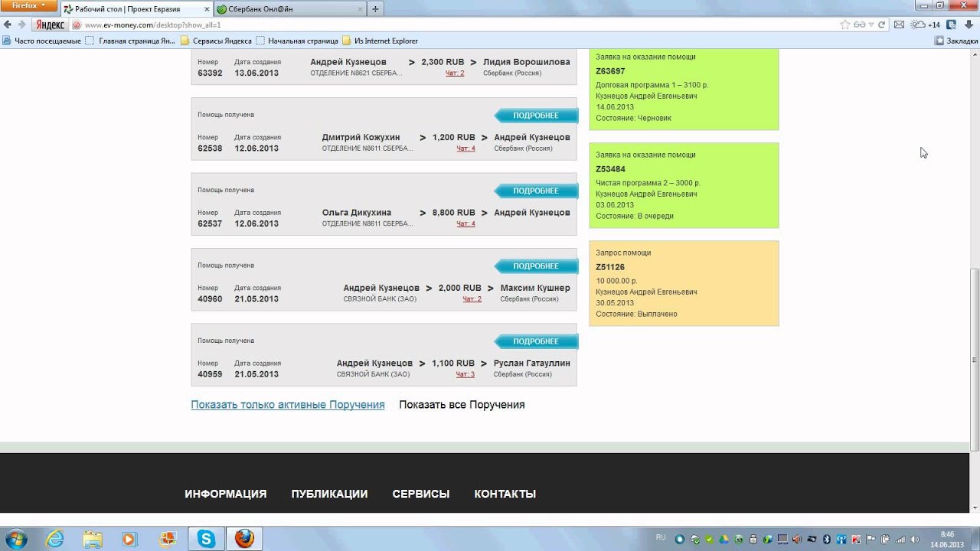Open Internet Explorer from taskbar
This screenshot has height=551, width=980.
(55, 539)
